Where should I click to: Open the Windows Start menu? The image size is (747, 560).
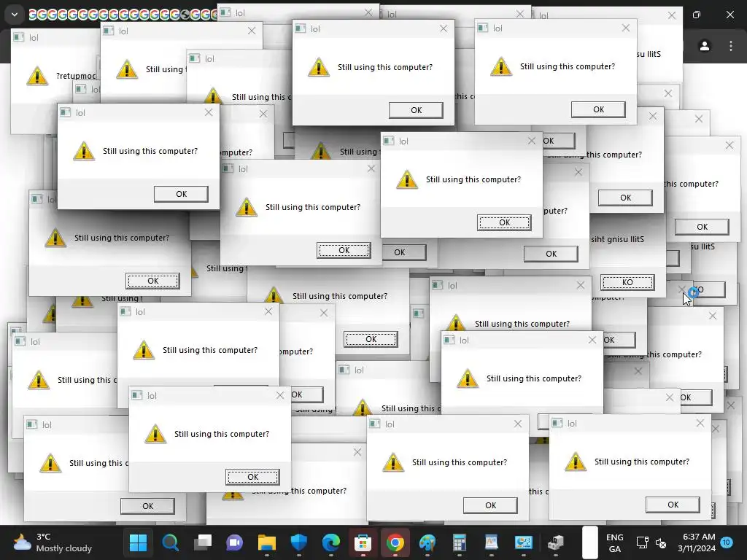[138, 542]
